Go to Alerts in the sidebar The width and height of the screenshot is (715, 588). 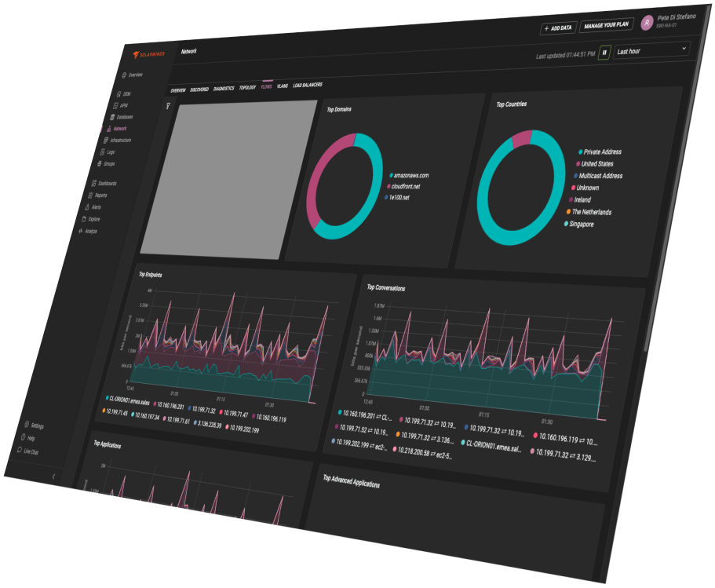[x=95, y=207]
